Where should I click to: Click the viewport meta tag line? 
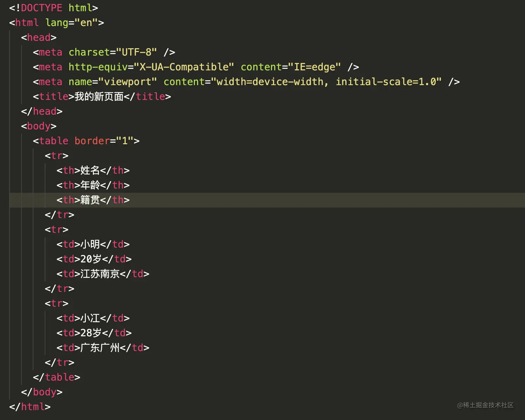tap(246, 82)
